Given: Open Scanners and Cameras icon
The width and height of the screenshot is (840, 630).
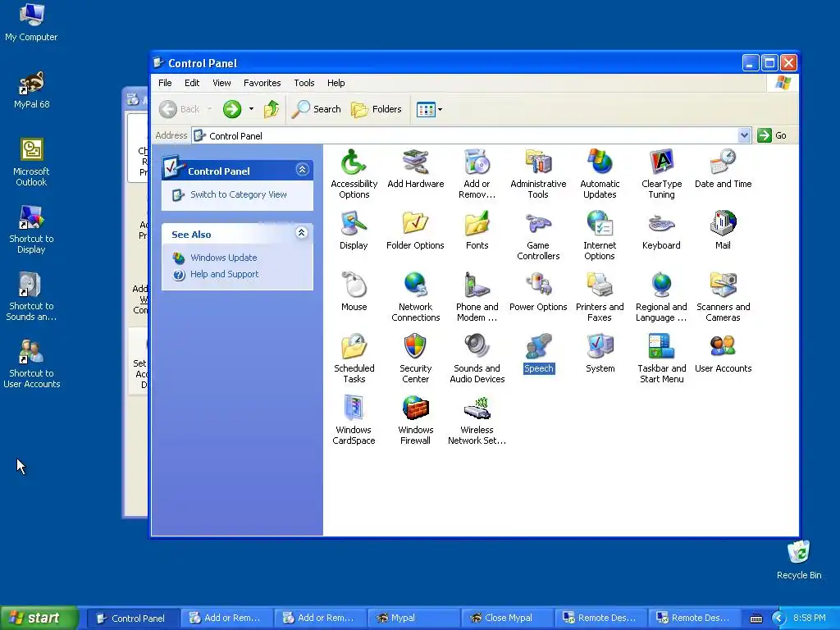Looking at the screenshot, I should [723, 297].
